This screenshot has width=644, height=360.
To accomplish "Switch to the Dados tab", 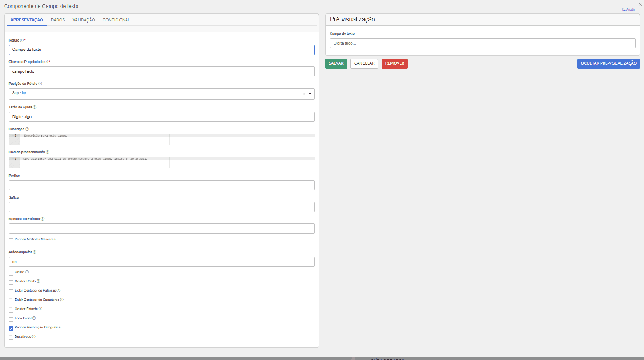I will click(x=58, y=20).
